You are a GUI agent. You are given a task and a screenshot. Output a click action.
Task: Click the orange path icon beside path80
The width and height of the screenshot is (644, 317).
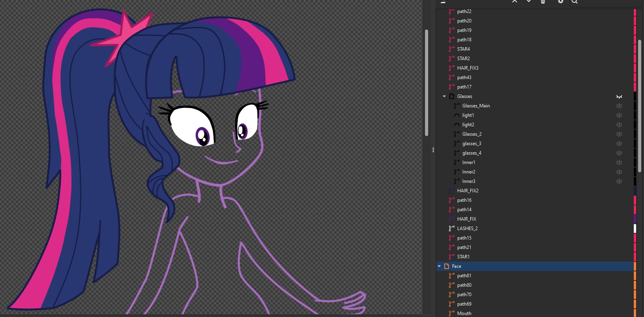click(452, 285)
